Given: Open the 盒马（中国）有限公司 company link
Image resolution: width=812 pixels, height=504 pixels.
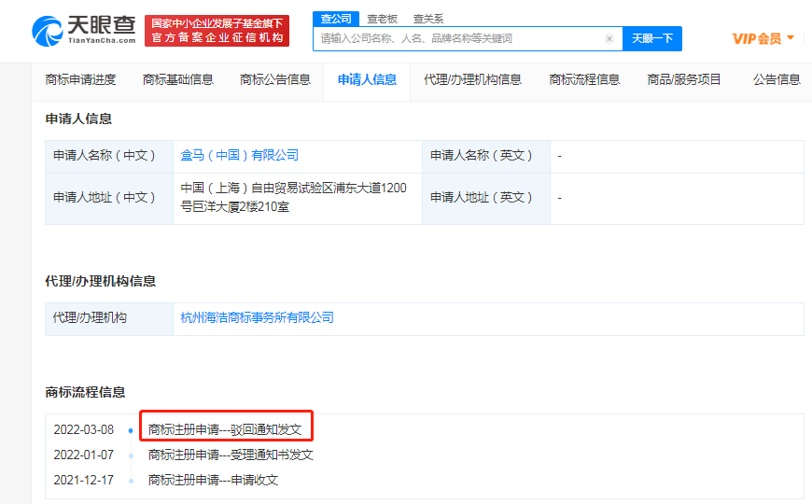Looking at the screenshot, I should tap(239, 155).
